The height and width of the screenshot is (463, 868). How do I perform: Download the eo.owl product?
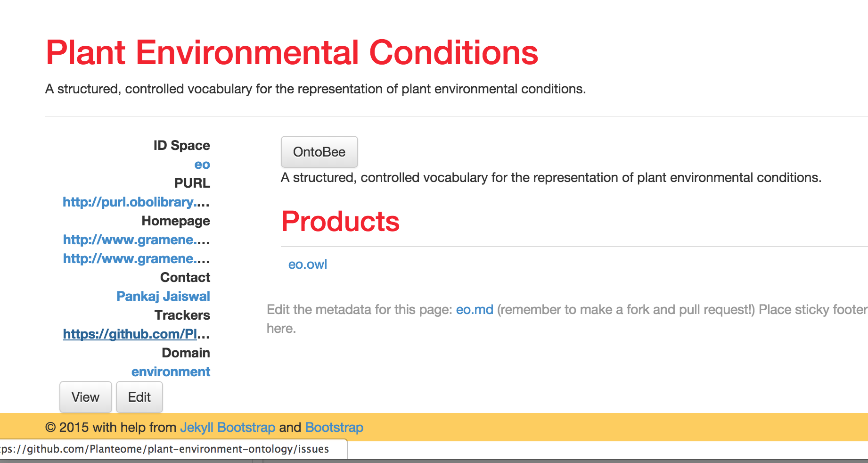tap(307, 265)
